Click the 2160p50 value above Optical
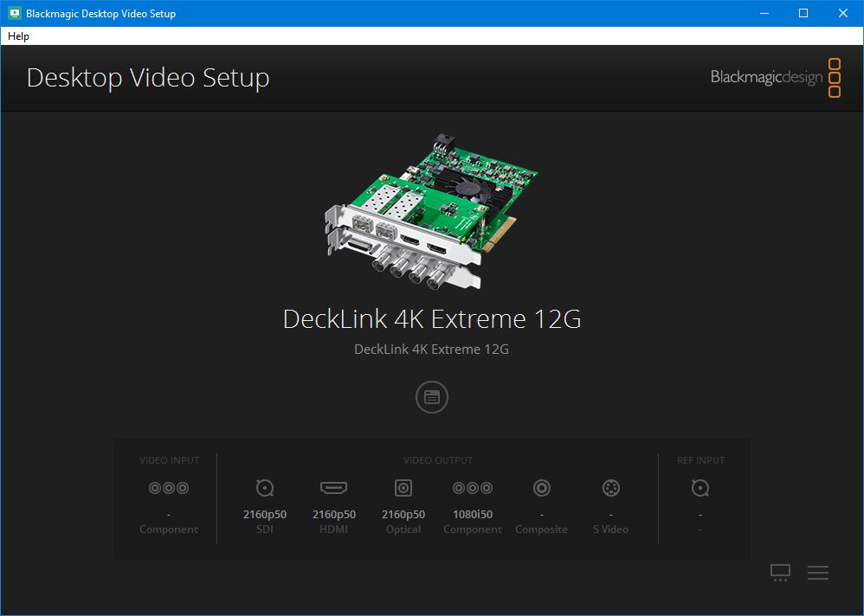The height and width of the screenshot is (616, 864). pos(403,514)
